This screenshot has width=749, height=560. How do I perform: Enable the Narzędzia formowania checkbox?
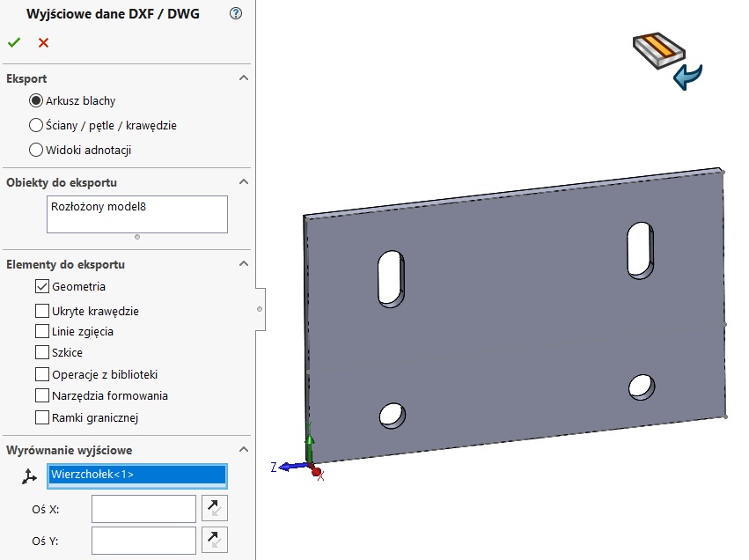(x=42, y=395)
